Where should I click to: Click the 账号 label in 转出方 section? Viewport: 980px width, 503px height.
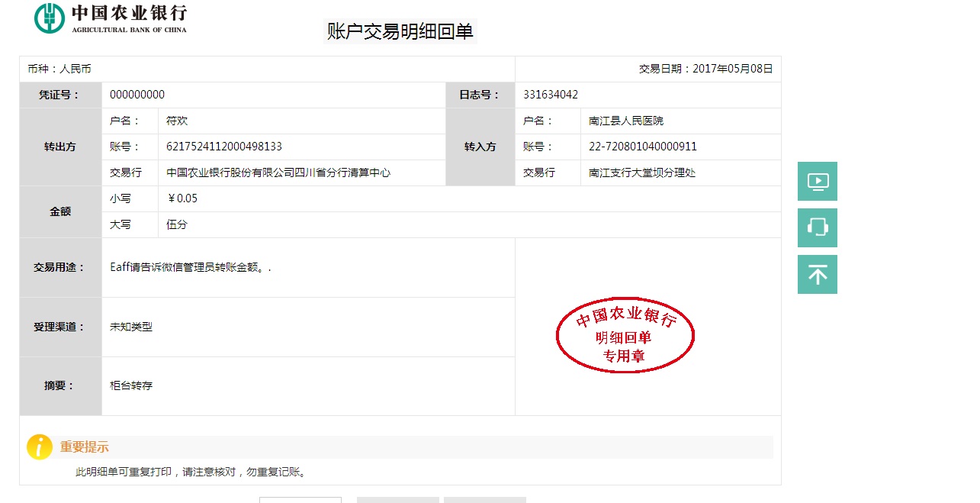[x=126, y=147]
